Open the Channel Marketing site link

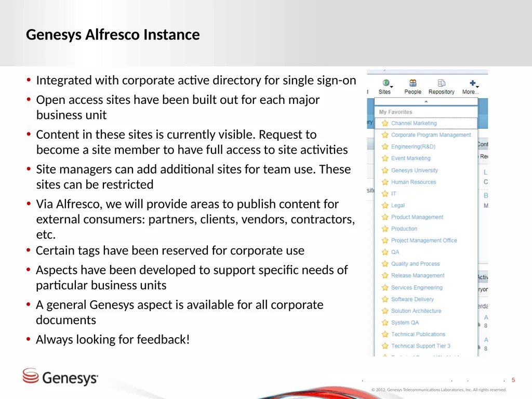click(x=414, y=123)
